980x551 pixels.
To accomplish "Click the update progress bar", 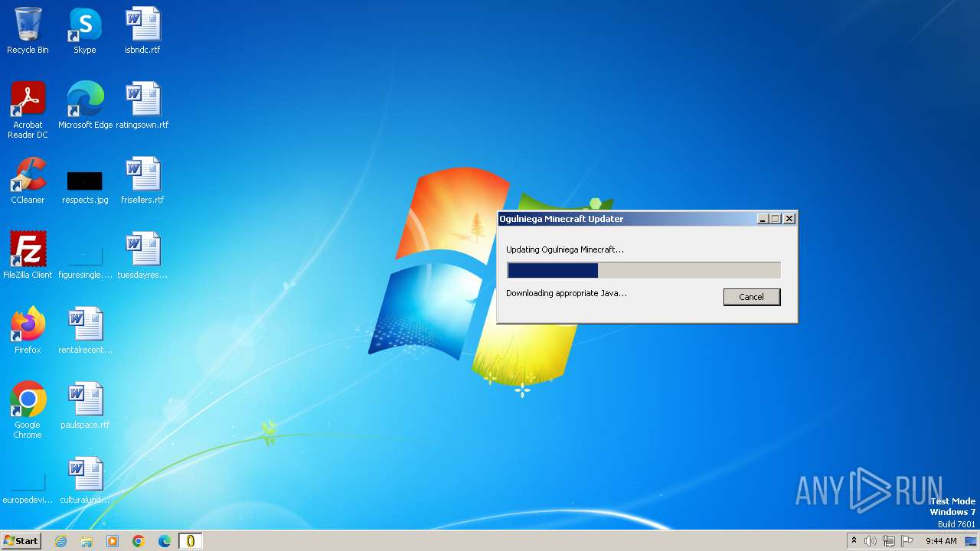I will point(644,270).
